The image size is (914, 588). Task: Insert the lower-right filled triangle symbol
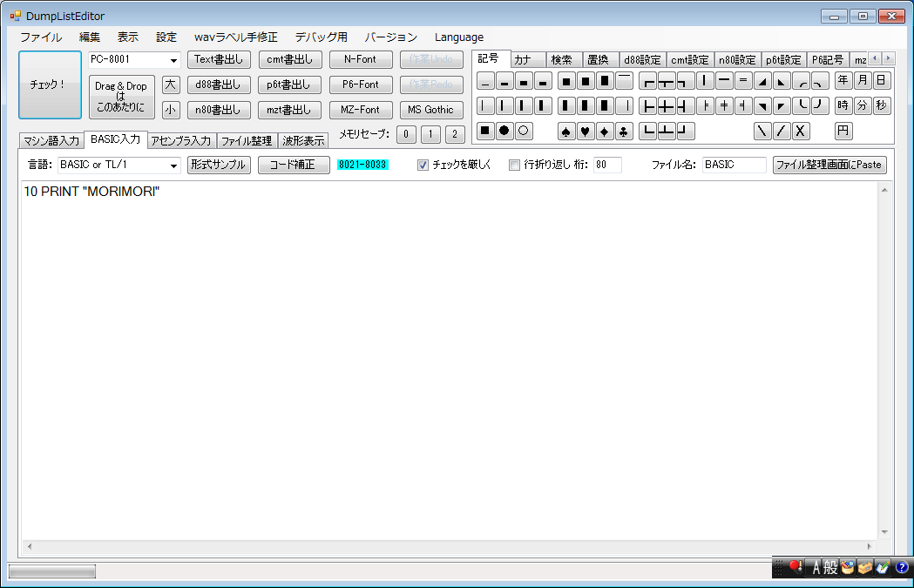click(x=762, y=81)
